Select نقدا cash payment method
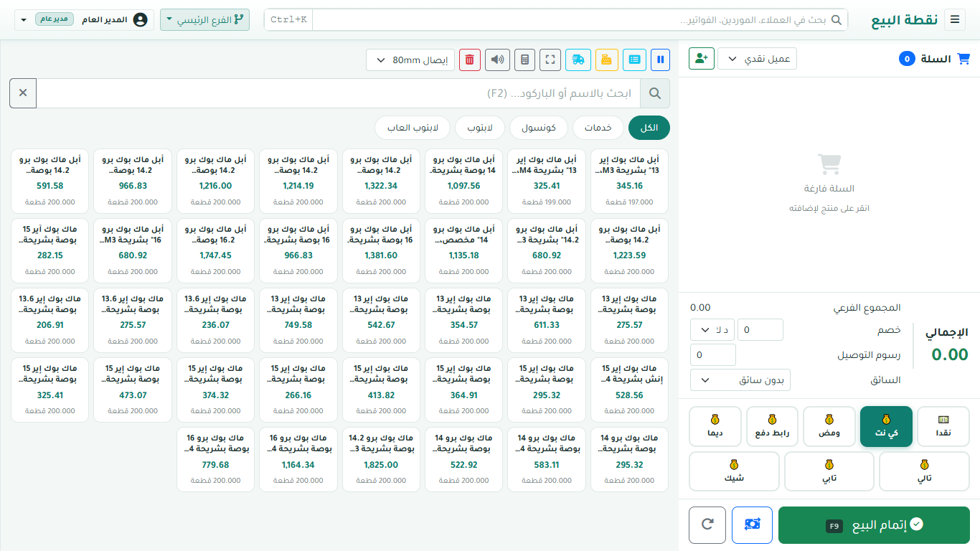The width and height of the screenshot is (980, 551). click(x=943, y=426)
